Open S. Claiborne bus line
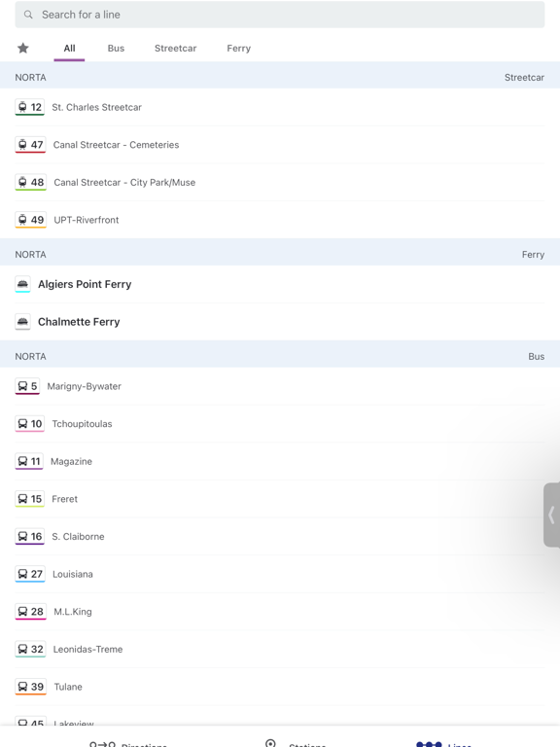The image size is (560, 747). pos(280,537)
